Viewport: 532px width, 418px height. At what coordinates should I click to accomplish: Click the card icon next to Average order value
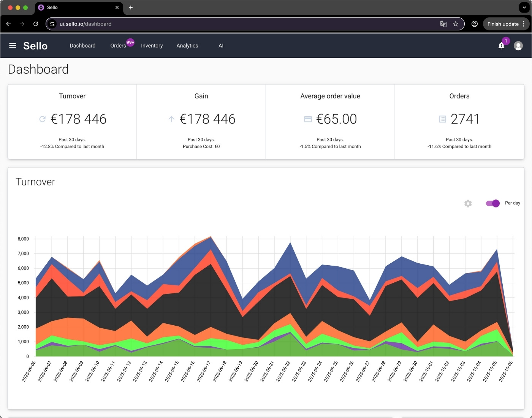308,119
